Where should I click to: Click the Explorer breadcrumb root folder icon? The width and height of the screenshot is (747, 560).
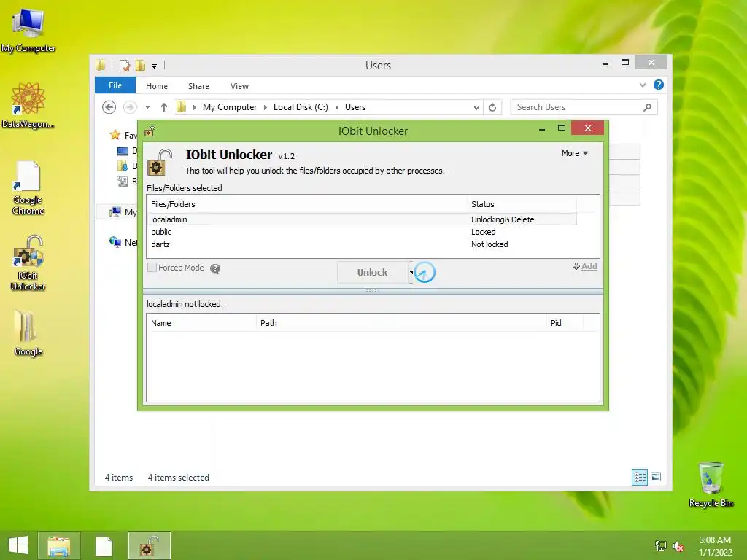click(181, 107)
